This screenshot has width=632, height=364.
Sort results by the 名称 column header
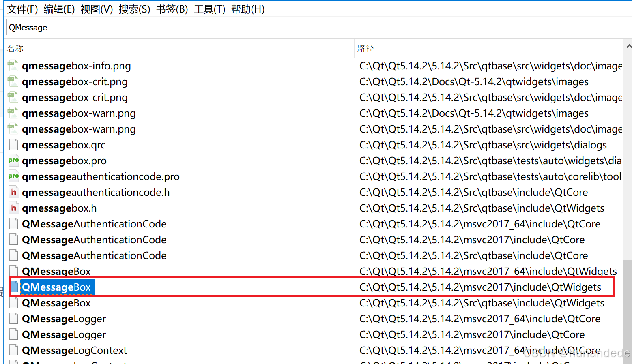click(15, 48)
